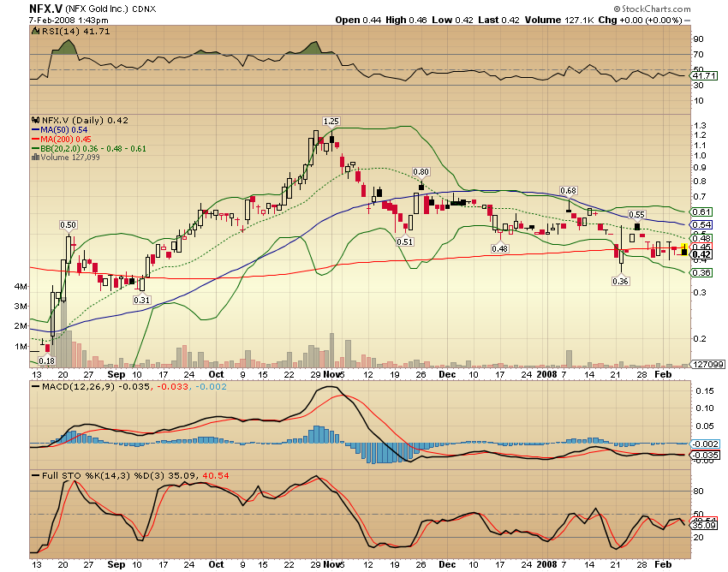Click the Nov label on the date axis
The height and width of the screenshot is (572, 728).
coord(330,374)
